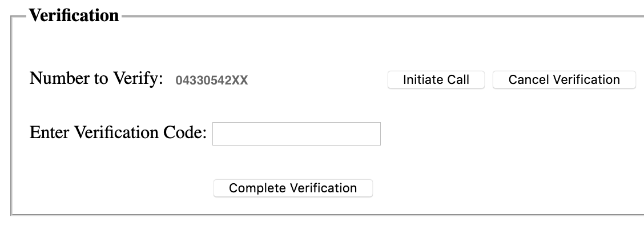
Task: Click the button below the code input
Action: click(293, 188)
